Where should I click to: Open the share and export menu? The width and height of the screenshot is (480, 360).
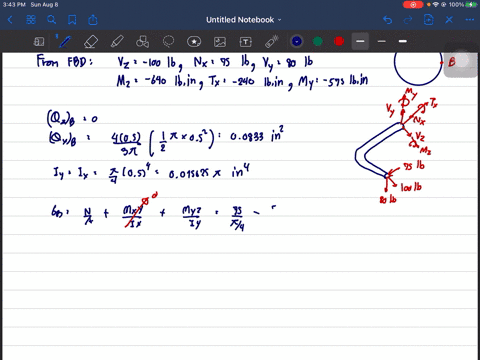pyautogui.click(x=93, y=20)
